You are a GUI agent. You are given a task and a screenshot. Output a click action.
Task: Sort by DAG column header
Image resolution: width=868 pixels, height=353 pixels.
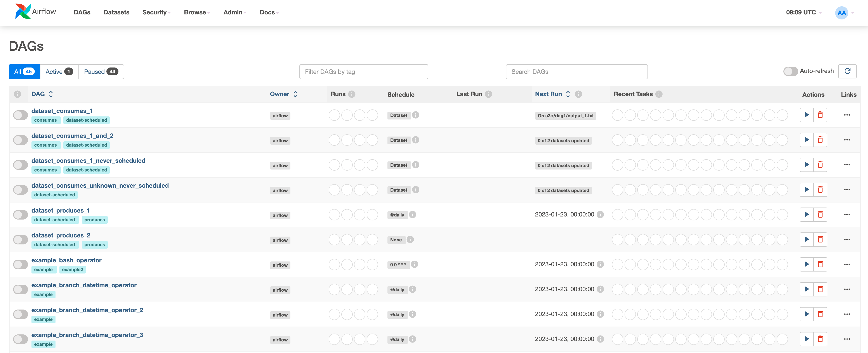point(42,94)
